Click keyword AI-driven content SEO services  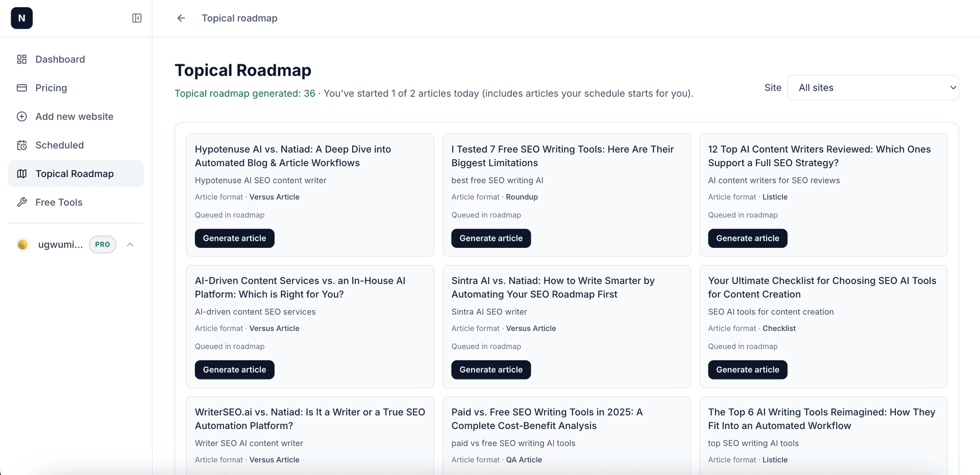point(255,312)
